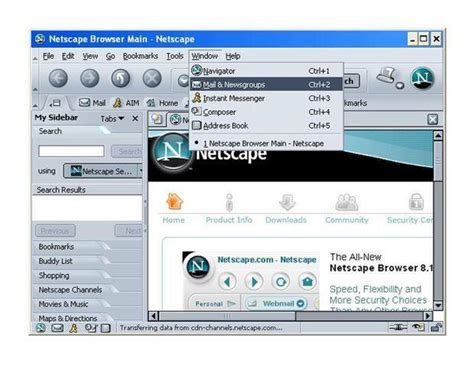Choose Composer from the Window menu
Viewport: 474px width, 366px height.
point(266,112)
